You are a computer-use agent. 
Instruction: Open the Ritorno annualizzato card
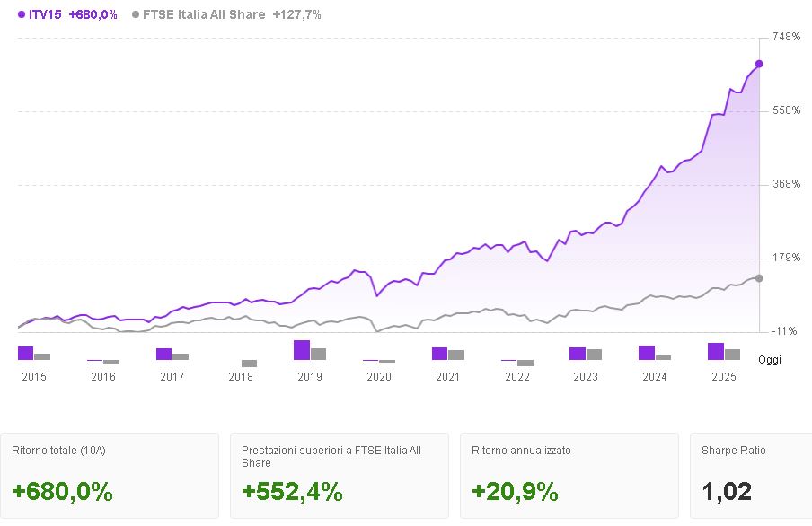click(x=569, y=475)
